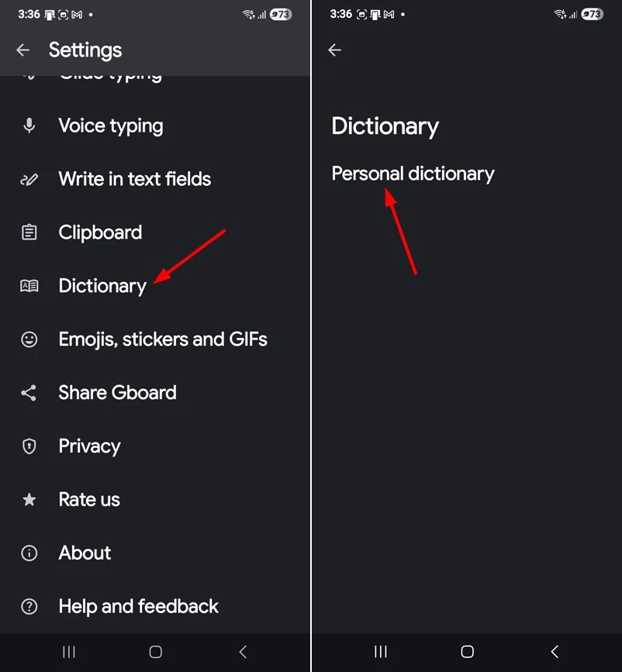This screenshot has height=672, width=622.
Task: Open Voice typing settings
Action: tap(155, 126)
